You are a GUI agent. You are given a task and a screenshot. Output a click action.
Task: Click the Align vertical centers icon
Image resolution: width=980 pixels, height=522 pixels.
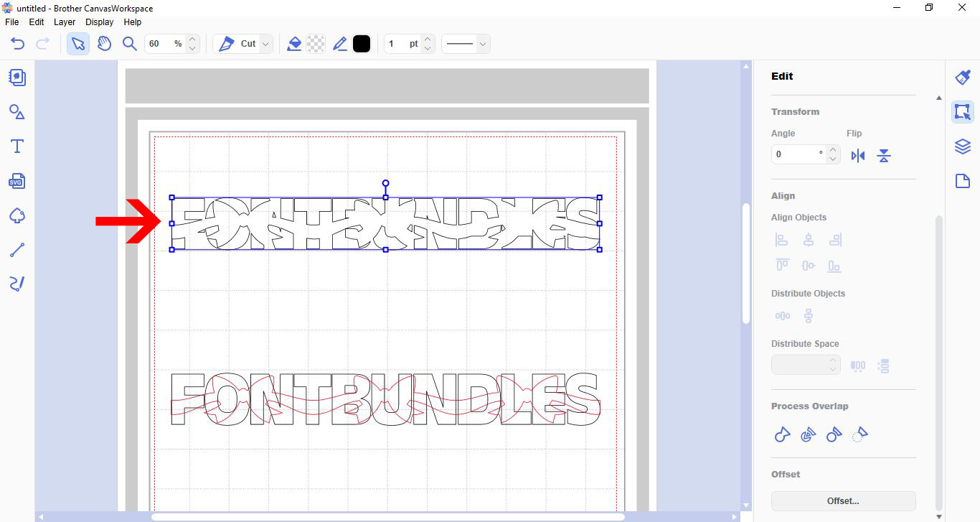tap(809, 266)
